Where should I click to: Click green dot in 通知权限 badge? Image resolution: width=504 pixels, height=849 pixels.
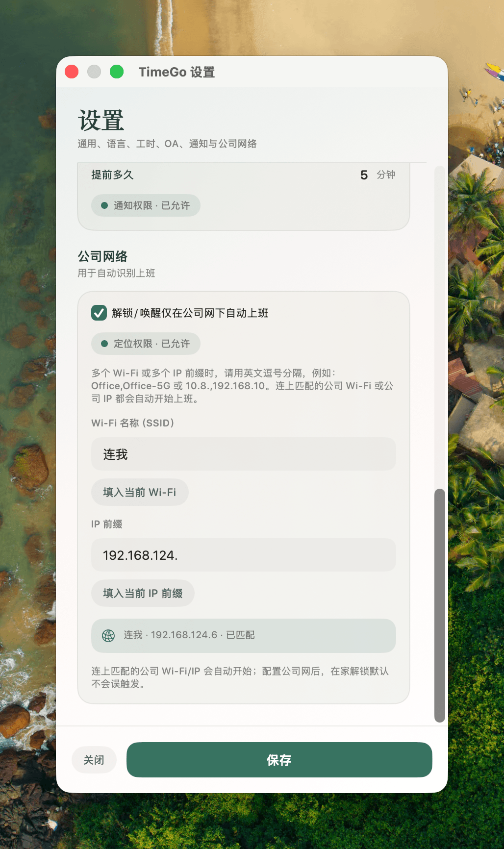coord(104,205)
